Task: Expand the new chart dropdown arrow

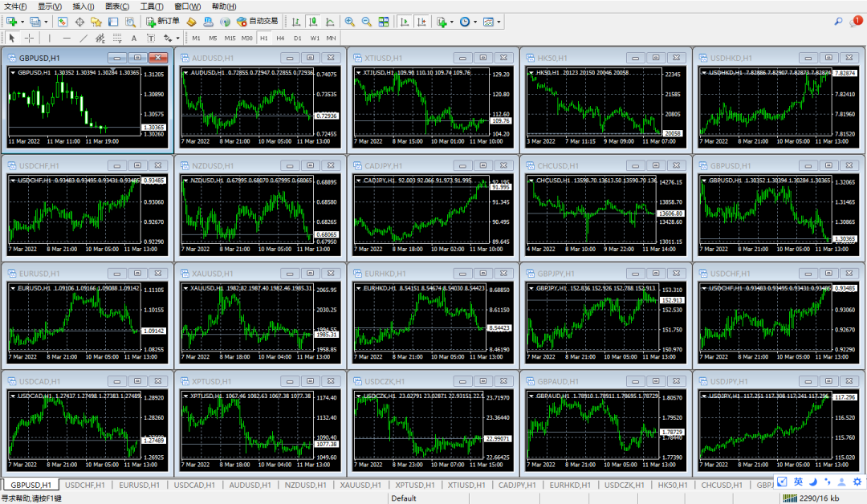Action: tap(22, 22)
